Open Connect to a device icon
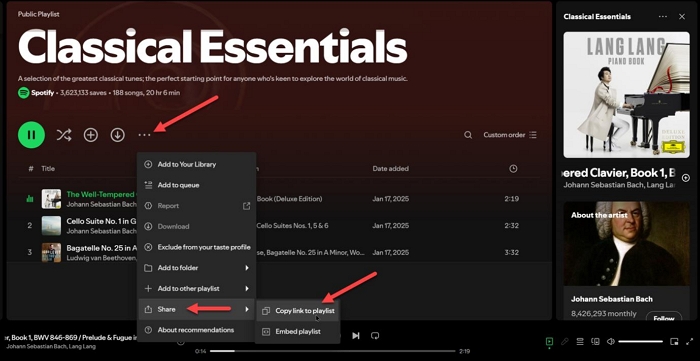Screen dimensions: 700x361 (x=595, y=341)
